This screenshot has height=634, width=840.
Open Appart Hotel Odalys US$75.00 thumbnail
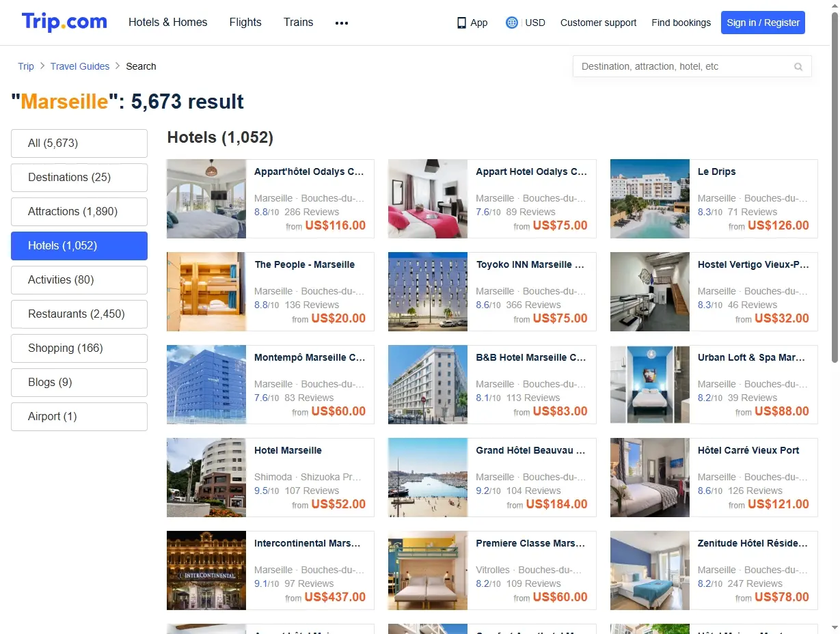428,199
